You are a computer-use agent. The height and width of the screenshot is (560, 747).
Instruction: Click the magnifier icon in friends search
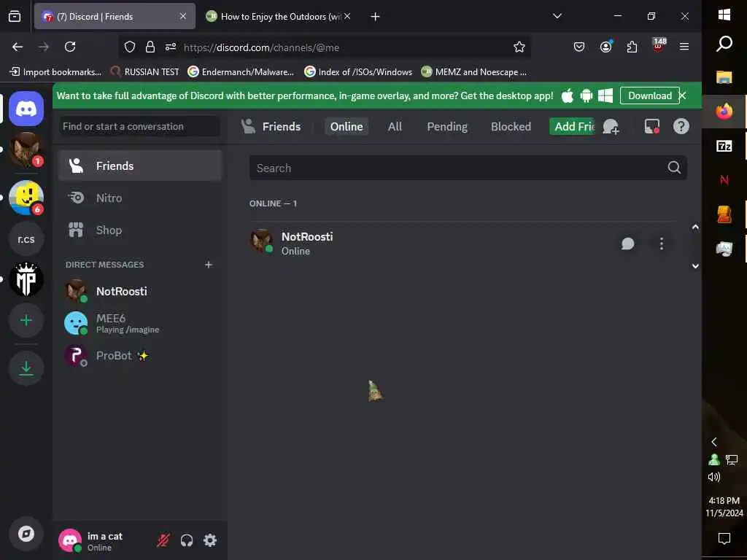[673, 168]
